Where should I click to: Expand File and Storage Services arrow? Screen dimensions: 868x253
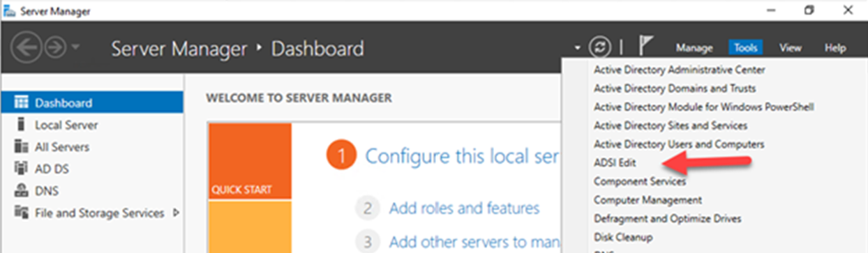pyautogui.click(x=175, y=213)
